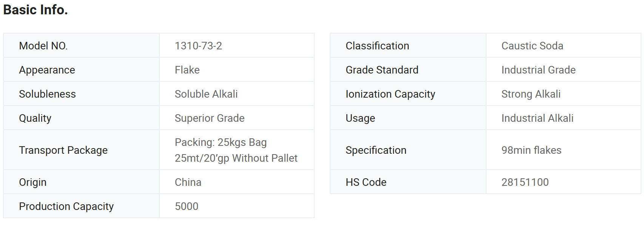The width and height of the screenshot is (644, 225).
Task: Click the Model NO. label cell
Action: (81, 46)
